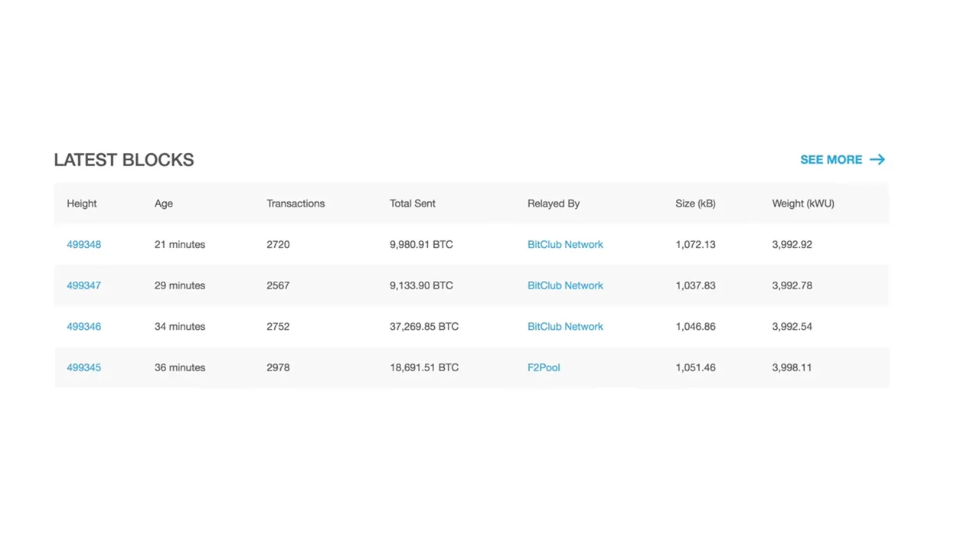Click the Relayed By column header
Screen dimensions: 980x551
tap(554, 204)
